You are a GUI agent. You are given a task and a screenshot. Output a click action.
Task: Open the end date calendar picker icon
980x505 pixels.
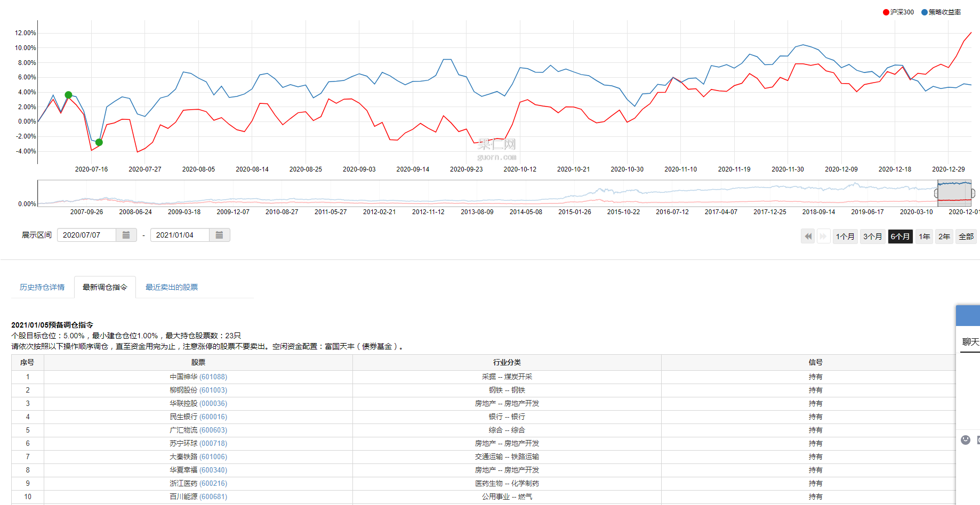(x=220, y=235)
